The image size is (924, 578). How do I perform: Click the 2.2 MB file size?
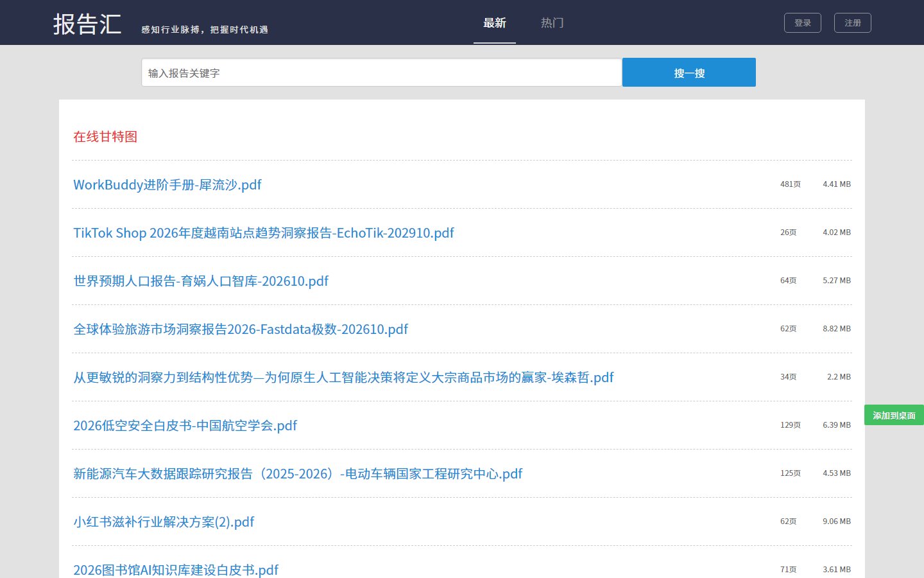coord(839,377)
